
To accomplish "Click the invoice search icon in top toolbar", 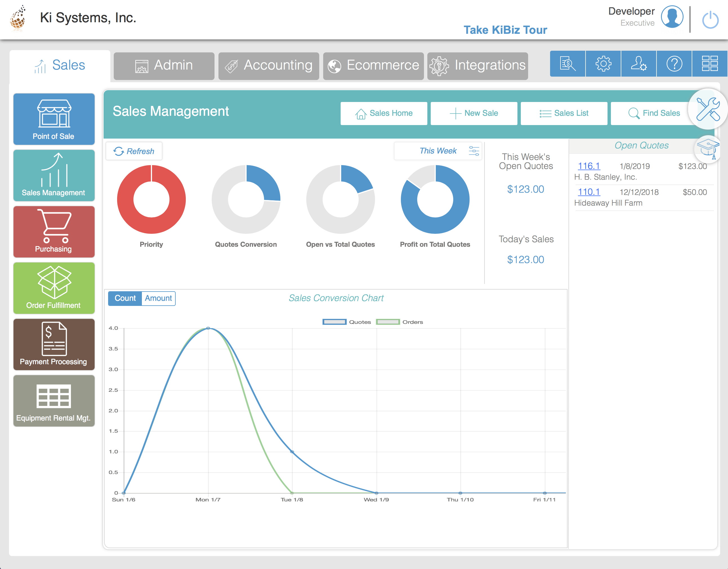I will point(568,64).
